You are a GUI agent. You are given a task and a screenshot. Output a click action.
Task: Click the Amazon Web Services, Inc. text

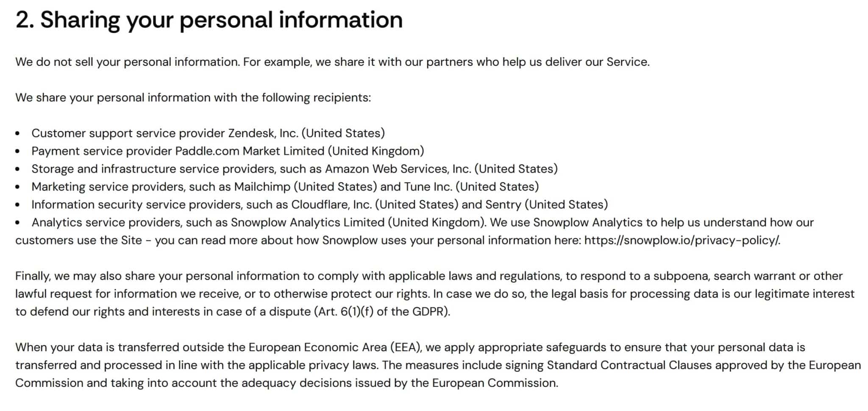pyautogui.click(x=398, y=169)
